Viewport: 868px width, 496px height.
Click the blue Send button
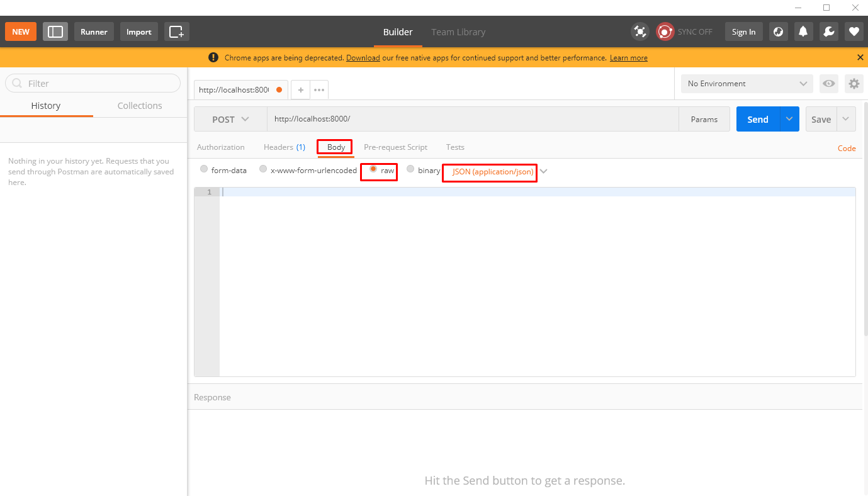pos(758,119)
